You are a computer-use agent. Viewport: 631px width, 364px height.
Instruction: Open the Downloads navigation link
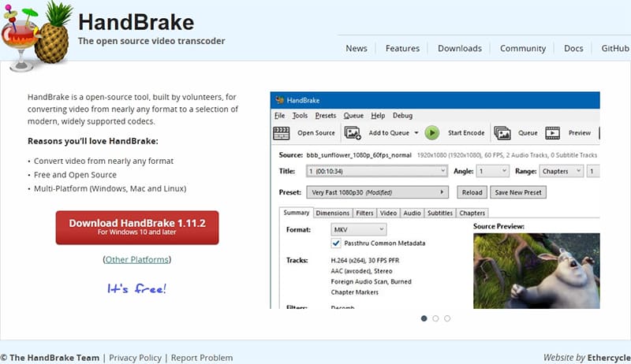(460, 48)
